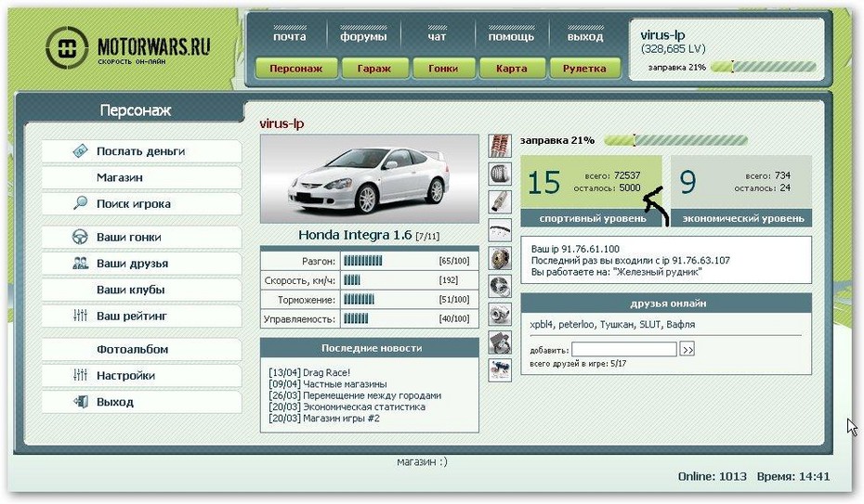The image size is (864, 504).
Task: Select the turbocharger part icon
Action: point(500,314)
